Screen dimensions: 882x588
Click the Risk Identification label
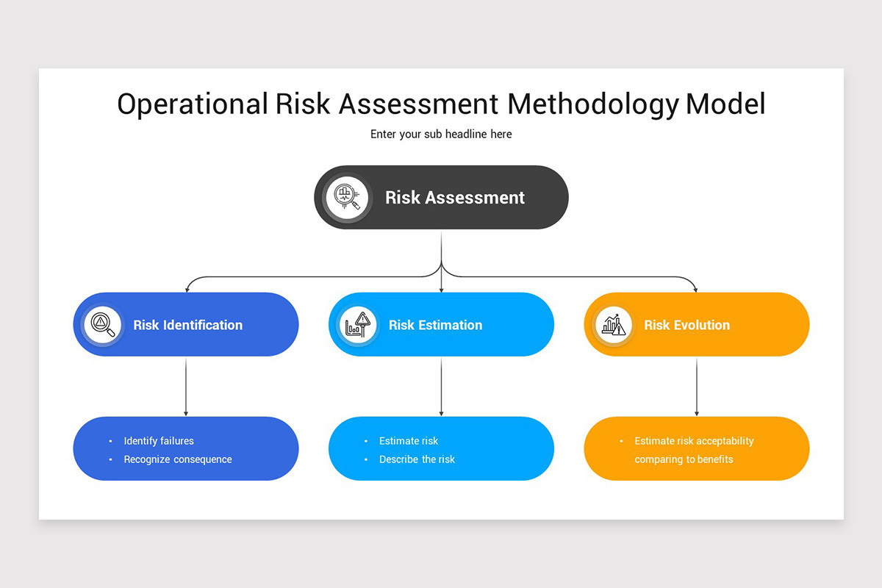point(187,325)
